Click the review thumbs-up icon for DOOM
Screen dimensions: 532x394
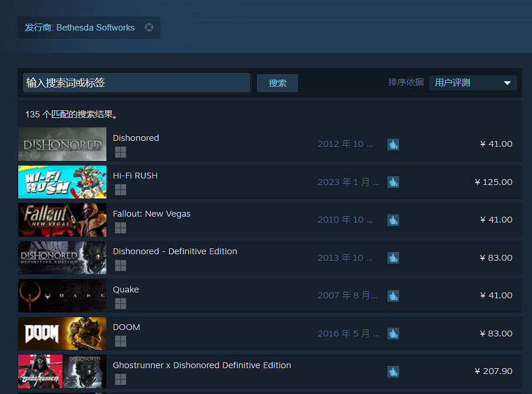(393, 334)
